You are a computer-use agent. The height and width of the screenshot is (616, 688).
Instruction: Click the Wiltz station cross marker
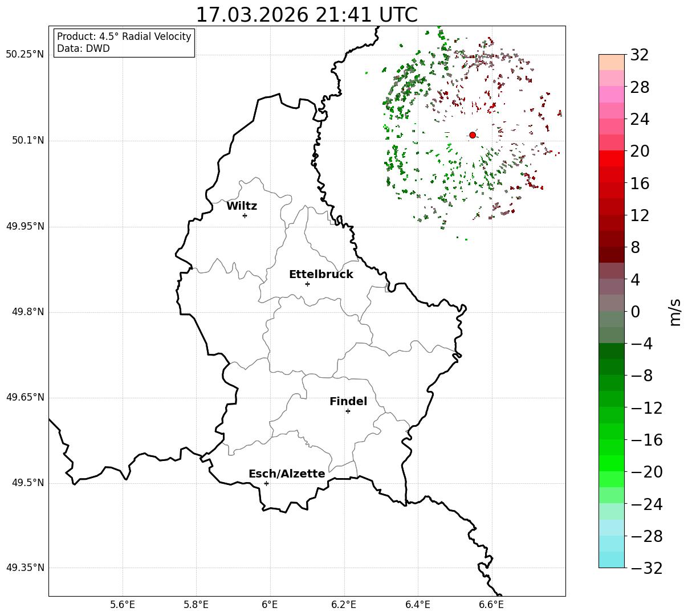245,215
